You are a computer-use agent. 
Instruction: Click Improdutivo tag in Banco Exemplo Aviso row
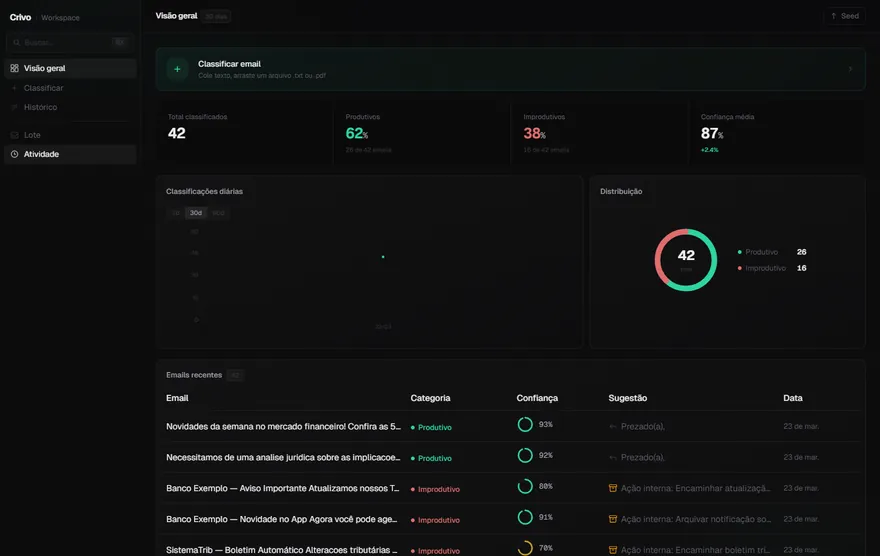(435, 489)
